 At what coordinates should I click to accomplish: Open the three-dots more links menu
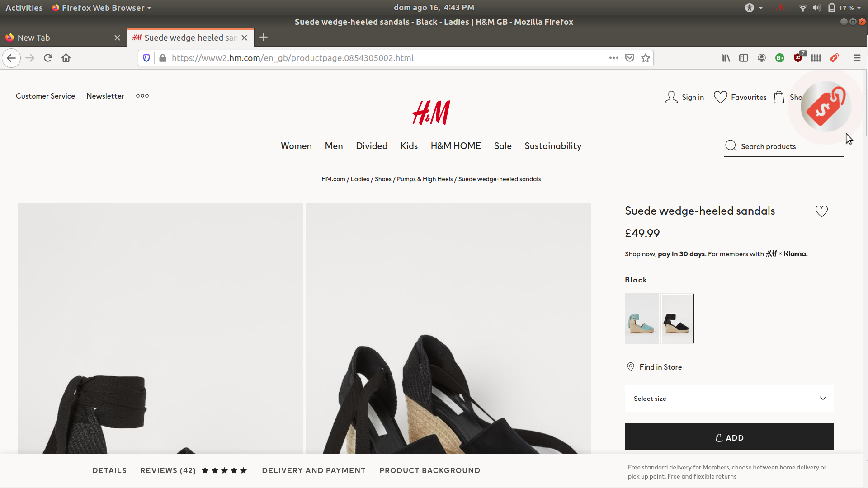click(142, 96)
